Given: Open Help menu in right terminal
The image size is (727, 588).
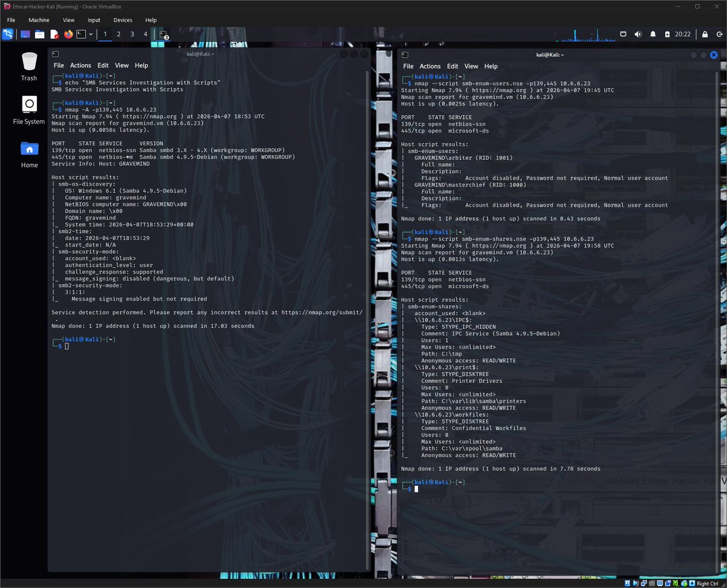Looking at the screenshot, I should tap(491, 66).
